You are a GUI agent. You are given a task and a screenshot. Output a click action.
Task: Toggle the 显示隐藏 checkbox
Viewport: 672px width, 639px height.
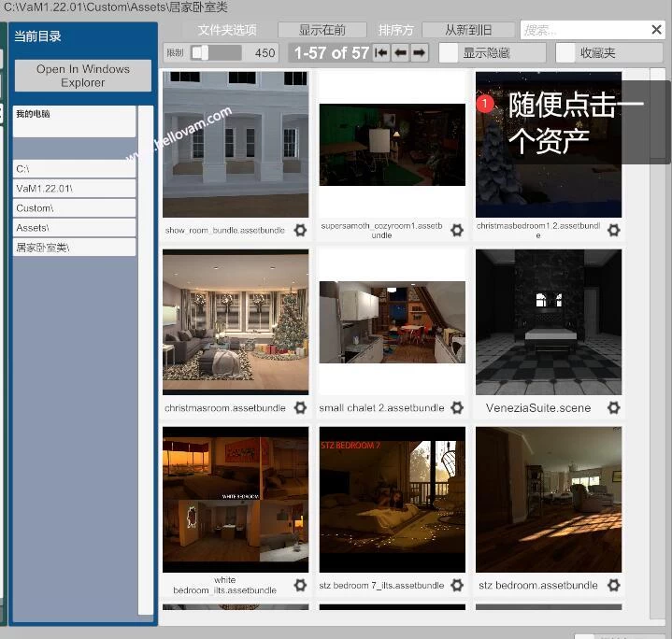pyautogui.click(x=450, y=53)
